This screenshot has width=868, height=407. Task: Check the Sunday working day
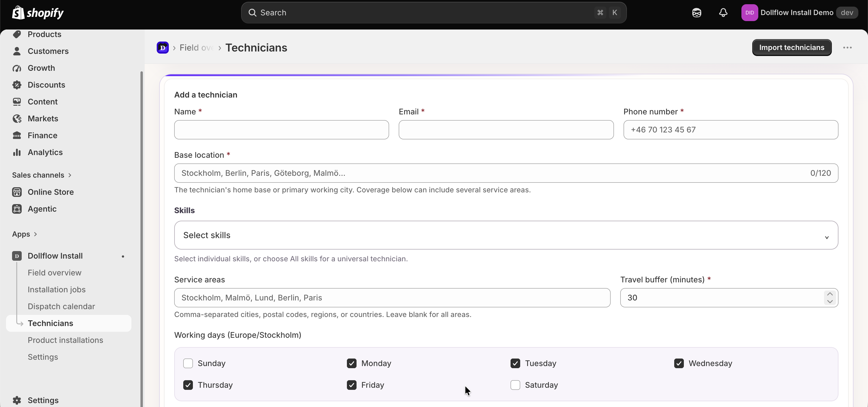188,363
